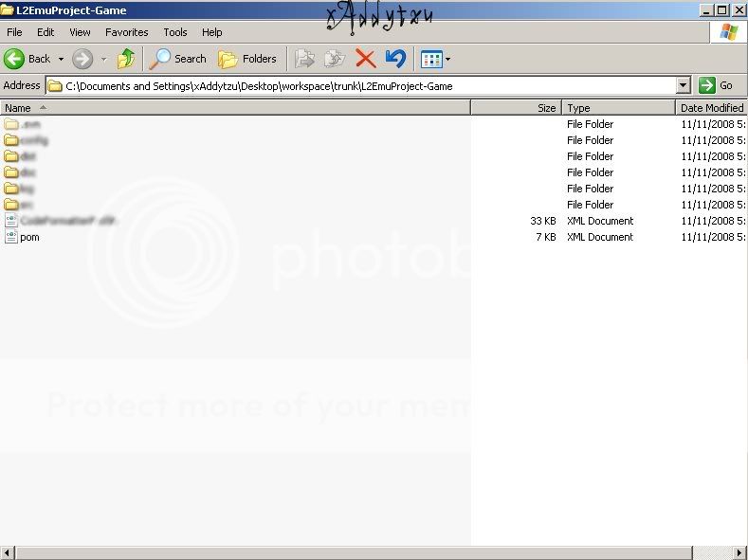Open the Favorites menu
This screenshot has height=560, width=748.
[x=126, y=32]
